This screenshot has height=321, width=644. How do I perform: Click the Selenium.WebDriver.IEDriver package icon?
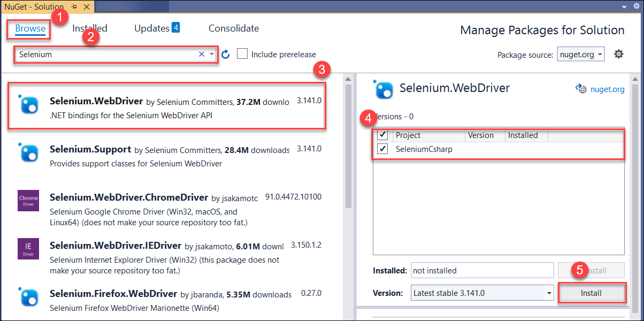point(28,249)
